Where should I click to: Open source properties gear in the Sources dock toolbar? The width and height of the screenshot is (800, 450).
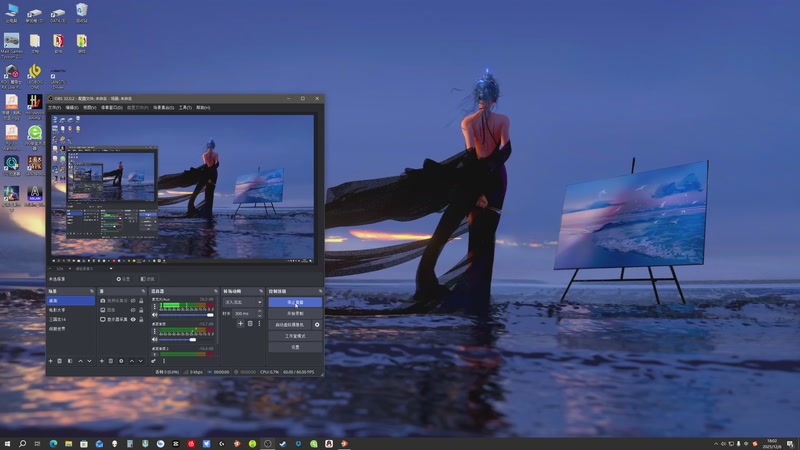tap(121, 361)
